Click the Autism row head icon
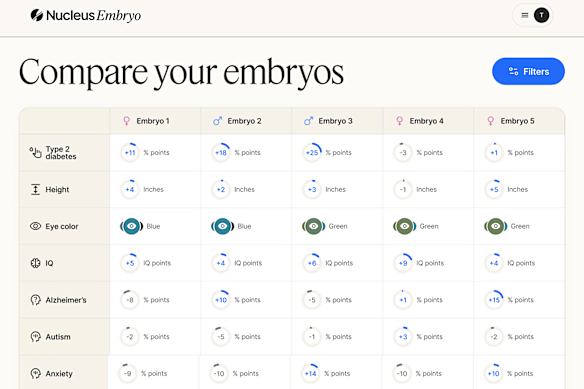Image resolution: width=584 pixels, height=389 pixels. pyautogui.click(x=35, y=336)
